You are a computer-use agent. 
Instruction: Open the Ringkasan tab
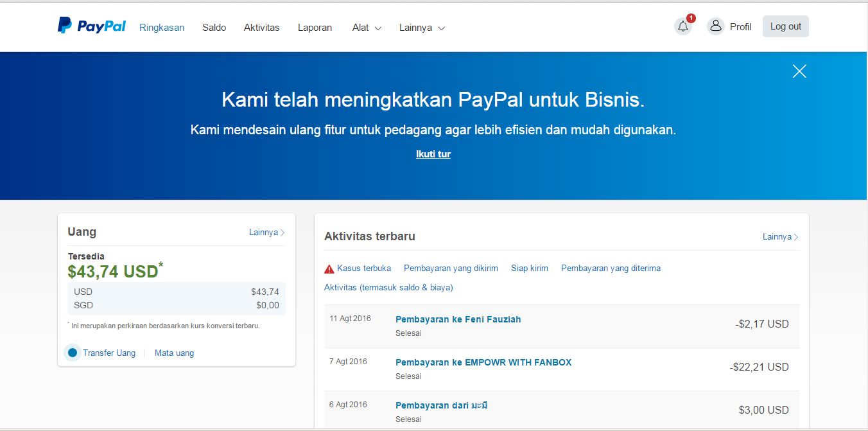coord(162,28)
